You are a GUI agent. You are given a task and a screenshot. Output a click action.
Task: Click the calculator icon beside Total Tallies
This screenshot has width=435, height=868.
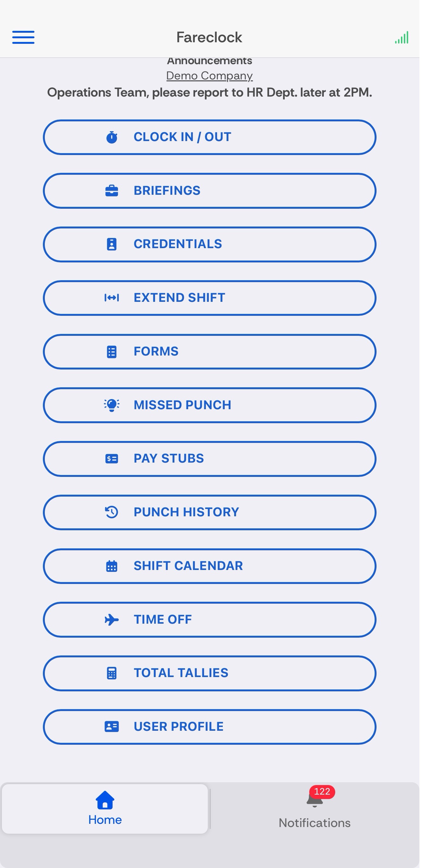[x=112, y=673]
